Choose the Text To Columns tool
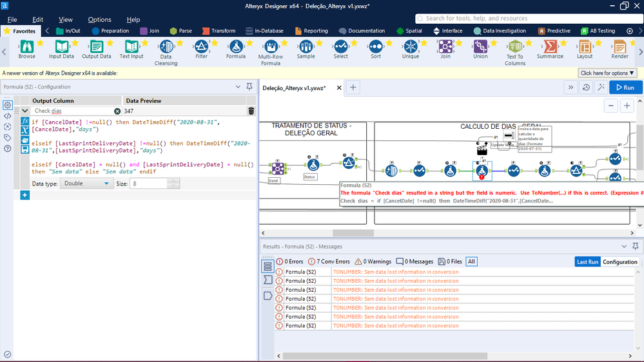 click(514, 50)
